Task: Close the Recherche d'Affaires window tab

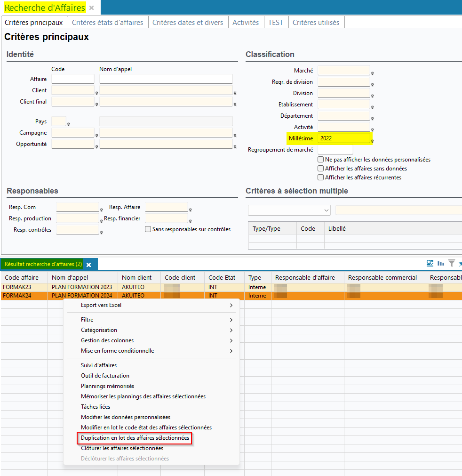Action: pyautogui.click(x=92, y=8)
